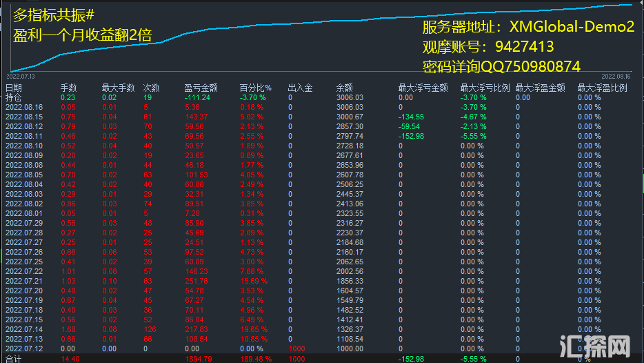Click the 合计 totals row label
This screenshot has height=363, width=644.
pos(14,359)
